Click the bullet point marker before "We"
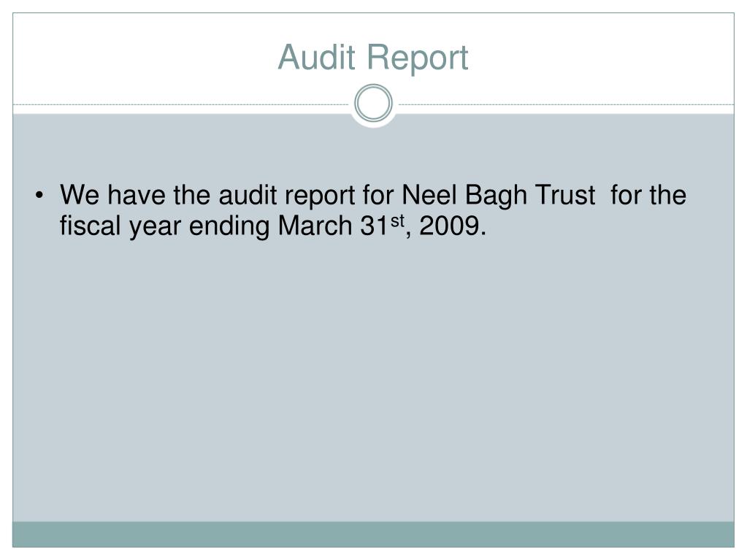 39,196
